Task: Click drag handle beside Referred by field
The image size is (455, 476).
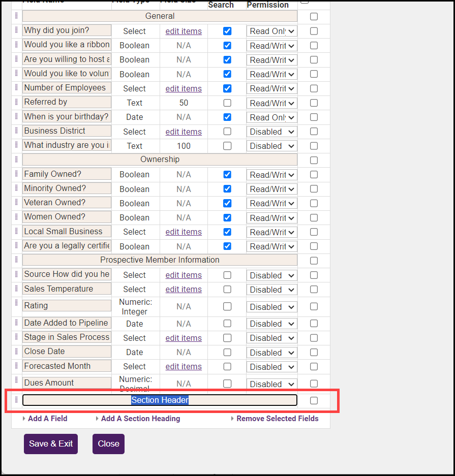Action: tap(16, 102)
